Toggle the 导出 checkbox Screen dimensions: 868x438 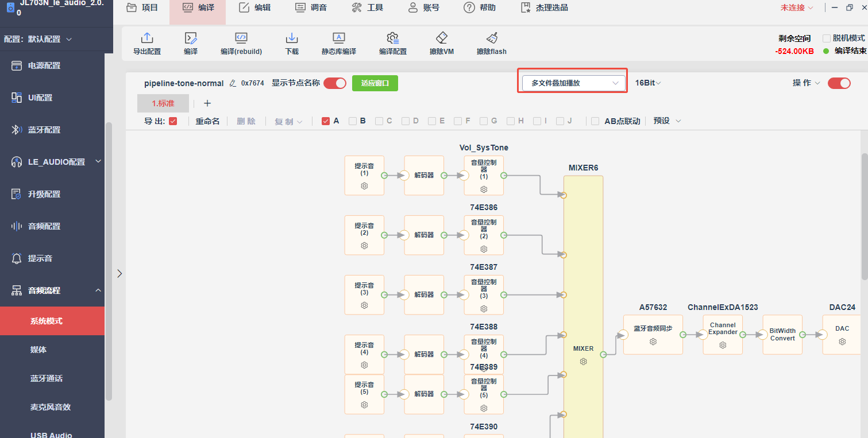coord(173,121)
